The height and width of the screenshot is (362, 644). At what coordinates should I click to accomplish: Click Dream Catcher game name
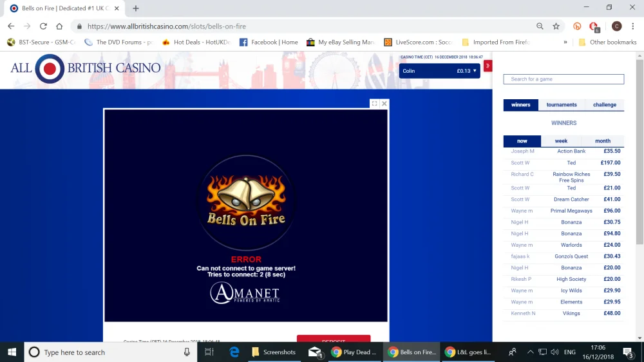click(571, 199)
